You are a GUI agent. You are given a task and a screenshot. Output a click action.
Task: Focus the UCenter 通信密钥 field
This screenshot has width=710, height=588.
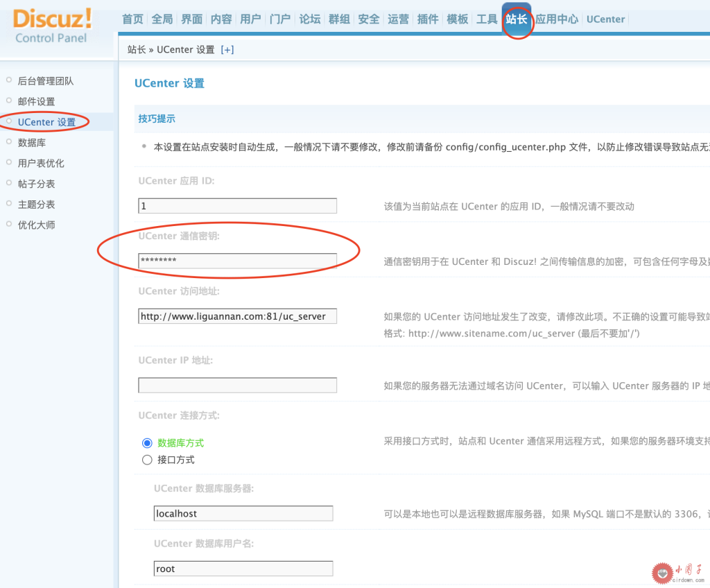(x=237, y=261)
